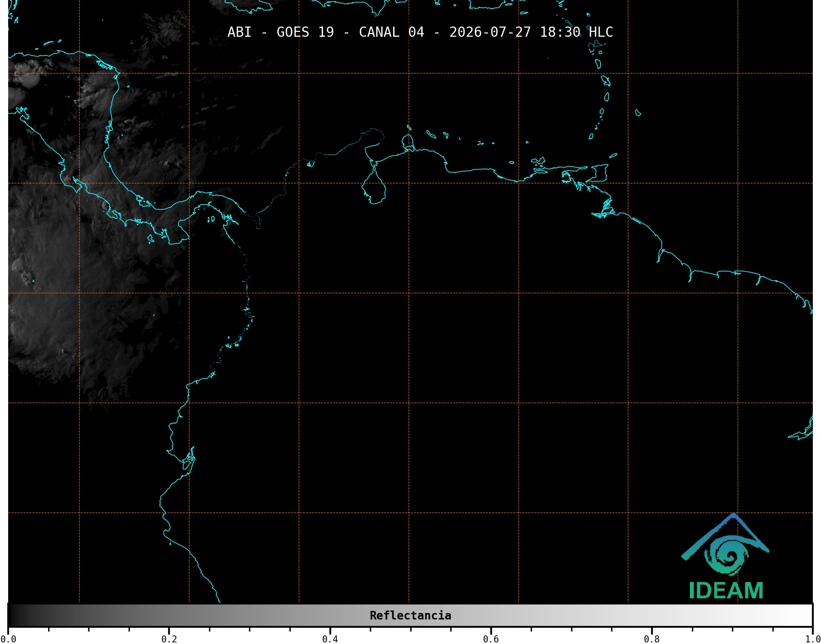Click the 0.6 tick label on colorbar
This screenshot has width=821, height=644.
(491, 639)
